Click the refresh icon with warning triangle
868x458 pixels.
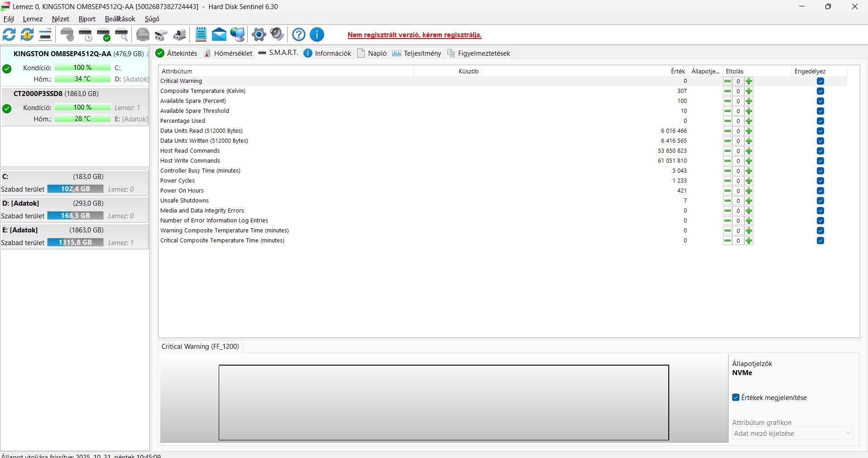pos(27,34)
